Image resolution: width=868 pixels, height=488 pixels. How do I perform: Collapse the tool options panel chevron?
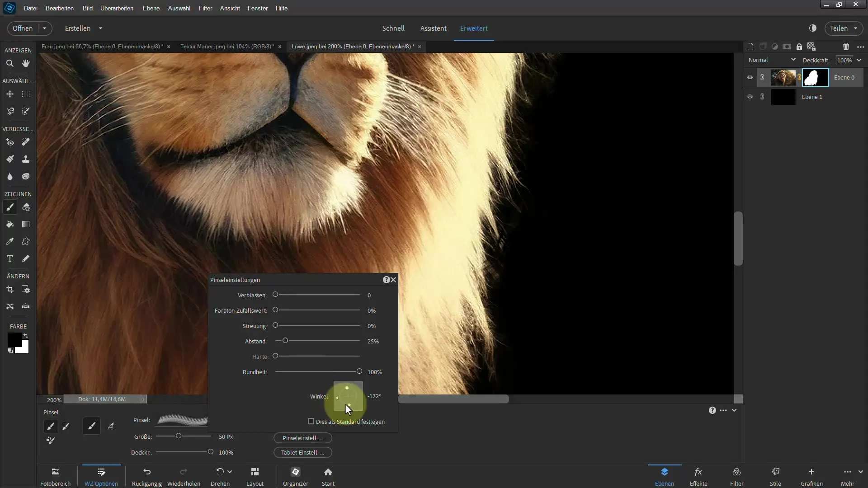tap(734, 410)
